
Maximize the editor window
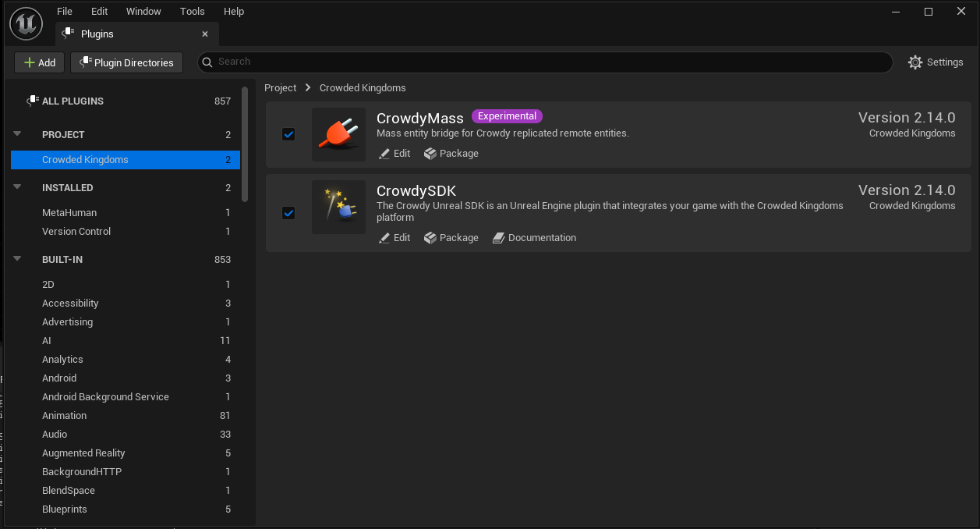point(929,12)
